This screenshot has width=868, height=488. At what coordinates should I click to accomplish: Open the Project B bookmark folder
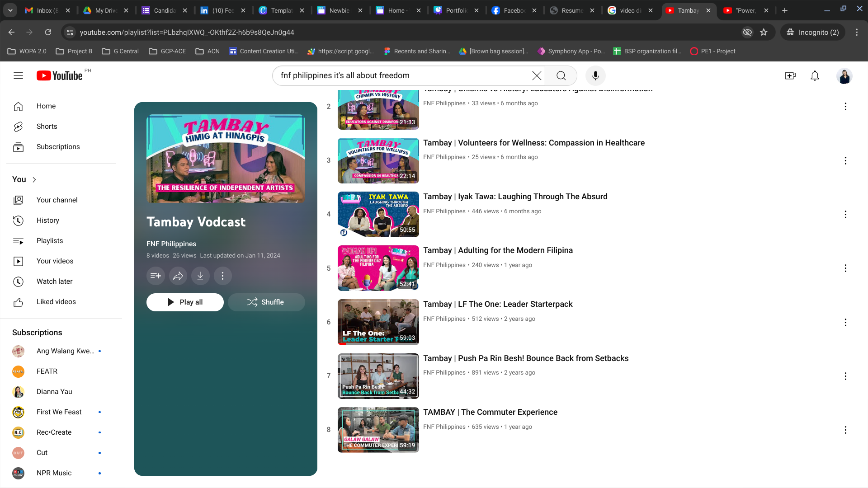click(74, 52)
